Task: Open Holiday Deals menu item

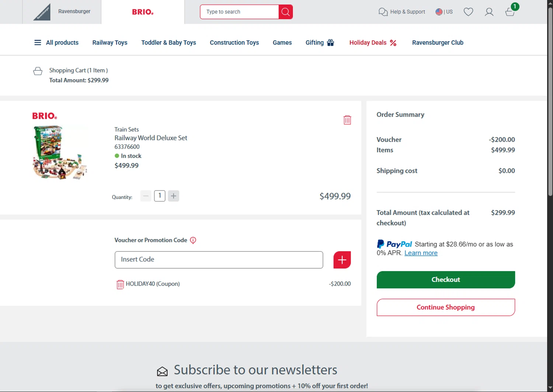Action: (373, 43)
